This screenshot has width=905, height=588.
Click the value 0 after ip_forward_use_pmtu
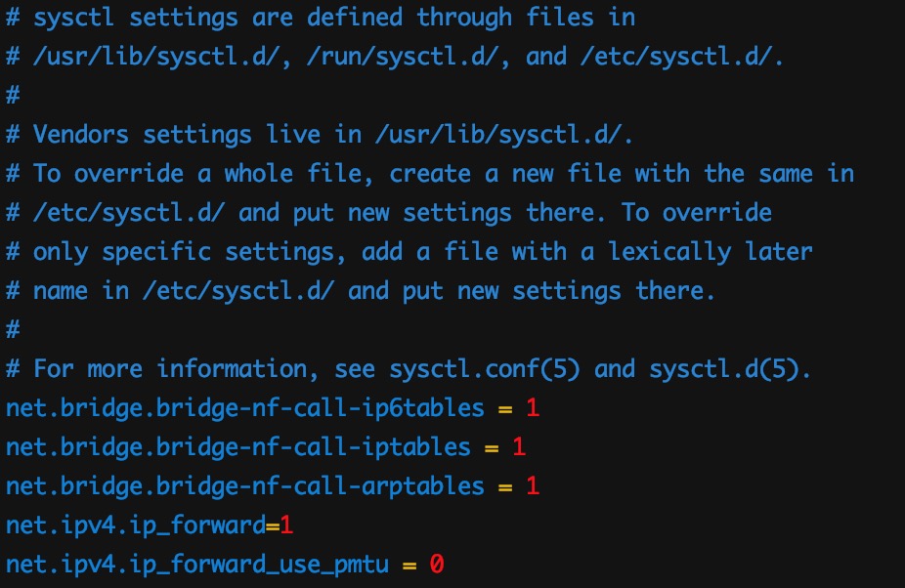[x=437, y=564]
